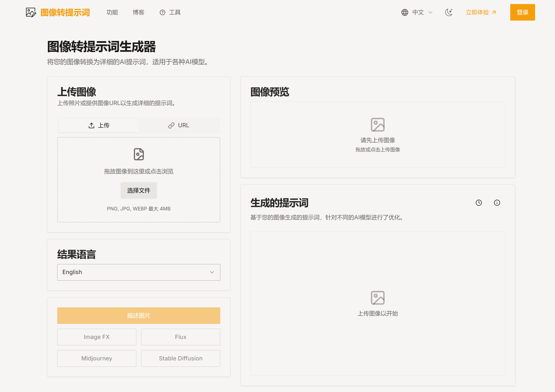Select the Midjourney model option
The image size is (555, 392).
(97, 358)
